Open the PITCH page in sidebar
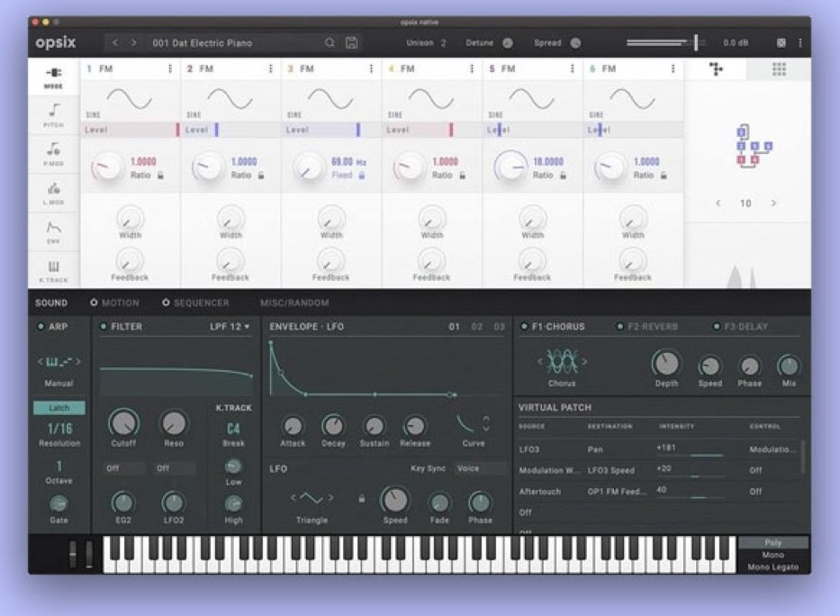Viewport: 840px width, 616px height. [x=53, y=115]
